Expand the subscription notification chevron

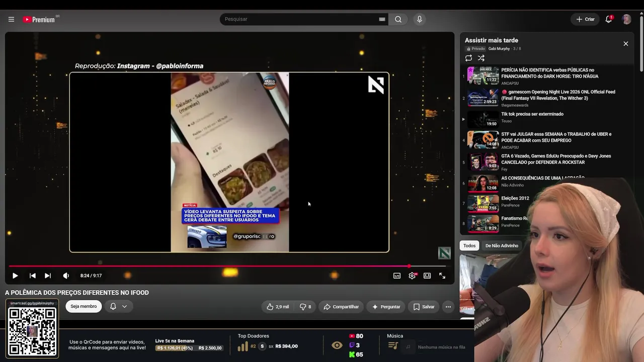124,306
